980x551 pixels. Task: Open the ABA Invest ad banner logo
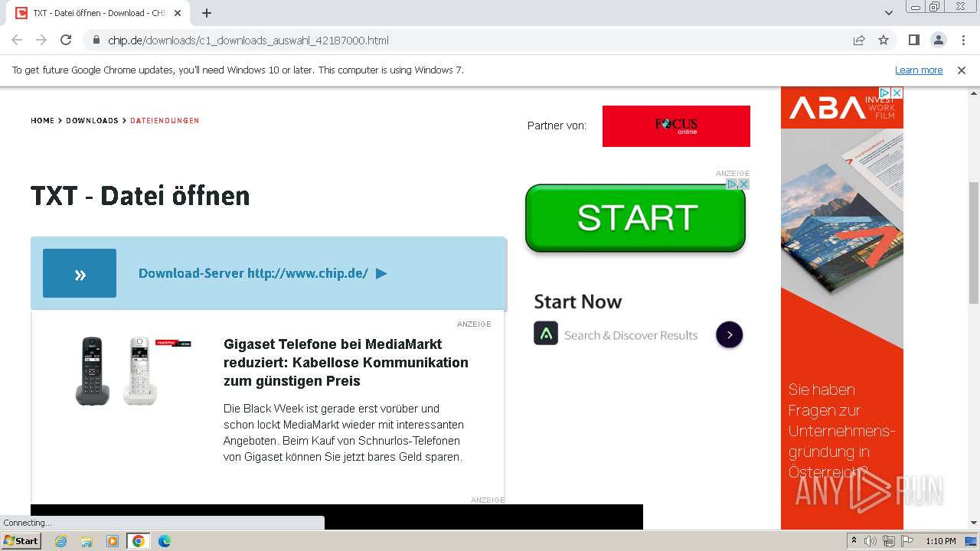point(842,107)
